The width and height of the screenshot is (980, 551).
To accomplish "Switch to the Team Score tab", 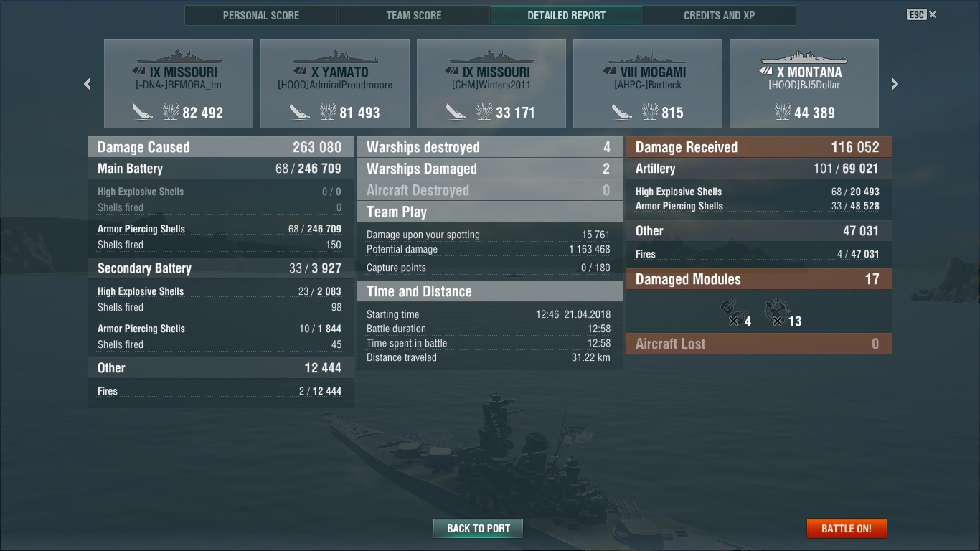I will coord(414,15).
